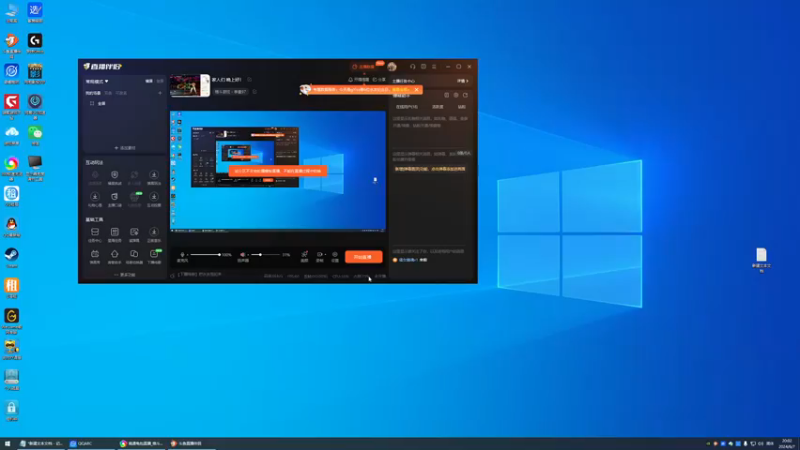Click Add Source (+ 添加素材) in scene panel

tap(125, 148)
